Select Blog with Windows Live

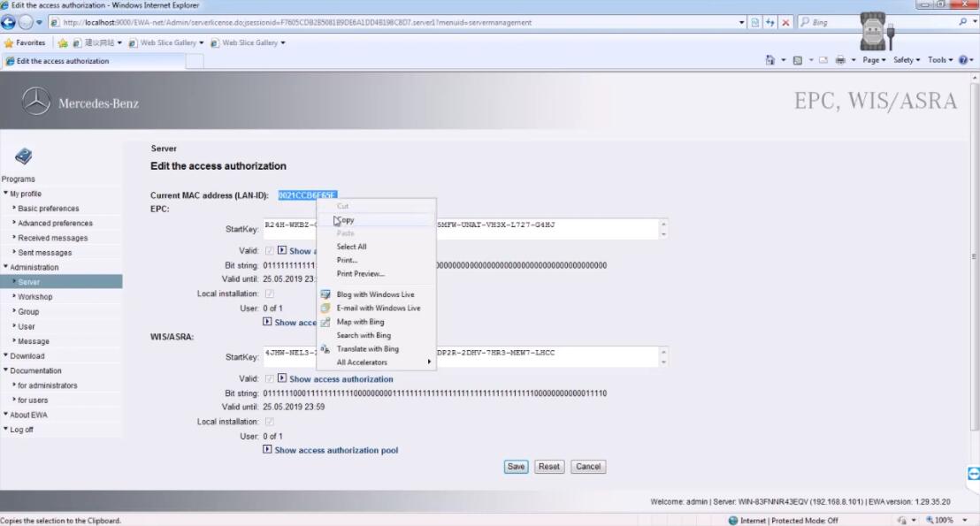[376, 294]
